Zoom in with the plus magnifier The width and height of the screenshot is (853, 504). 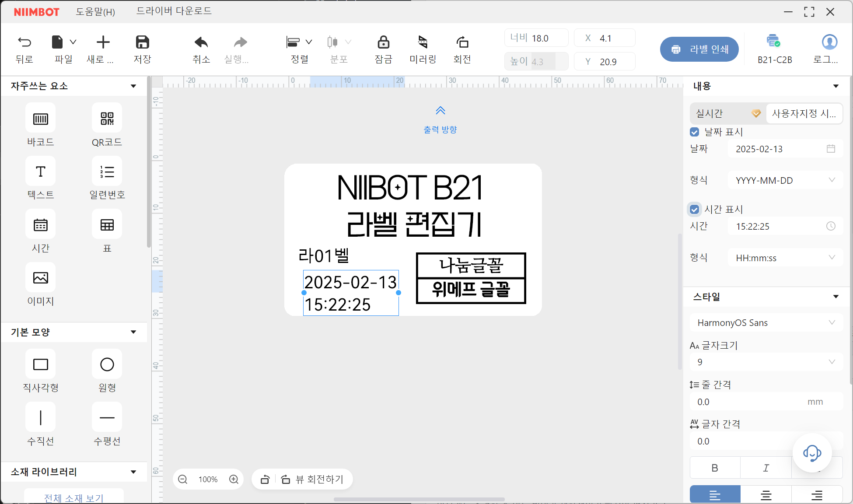coord(234,479)
